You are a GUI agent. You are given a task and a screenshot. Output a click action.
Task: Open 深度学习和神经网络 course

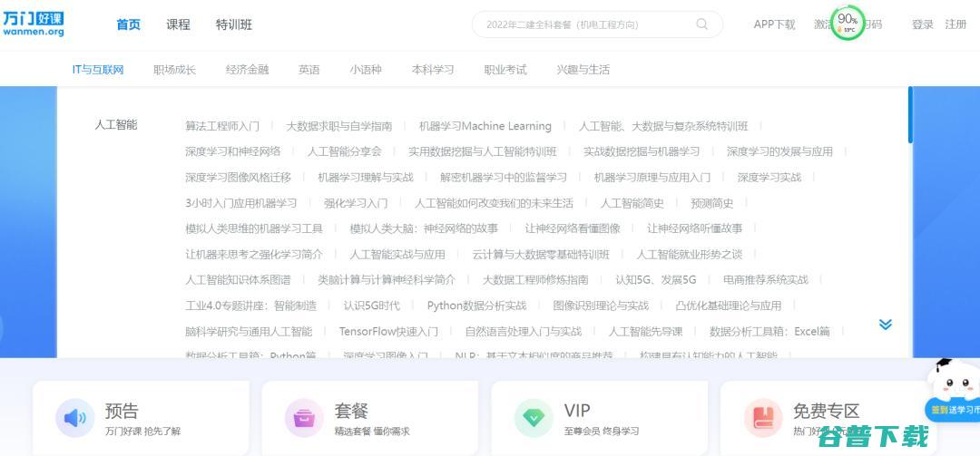[x=232, y=151]
